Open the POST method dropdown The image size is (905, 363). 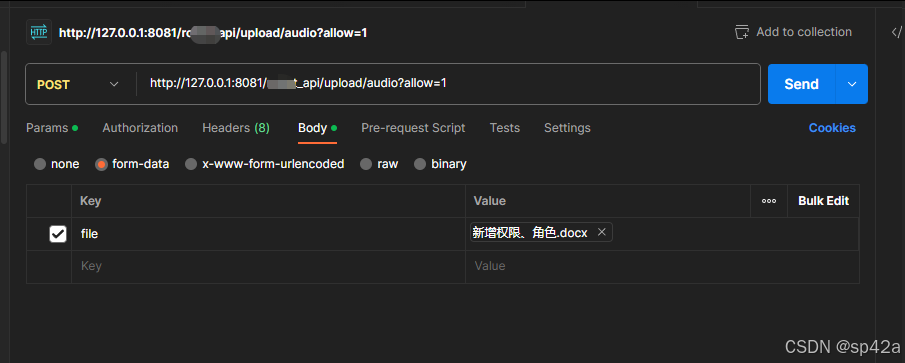[78, 84]
